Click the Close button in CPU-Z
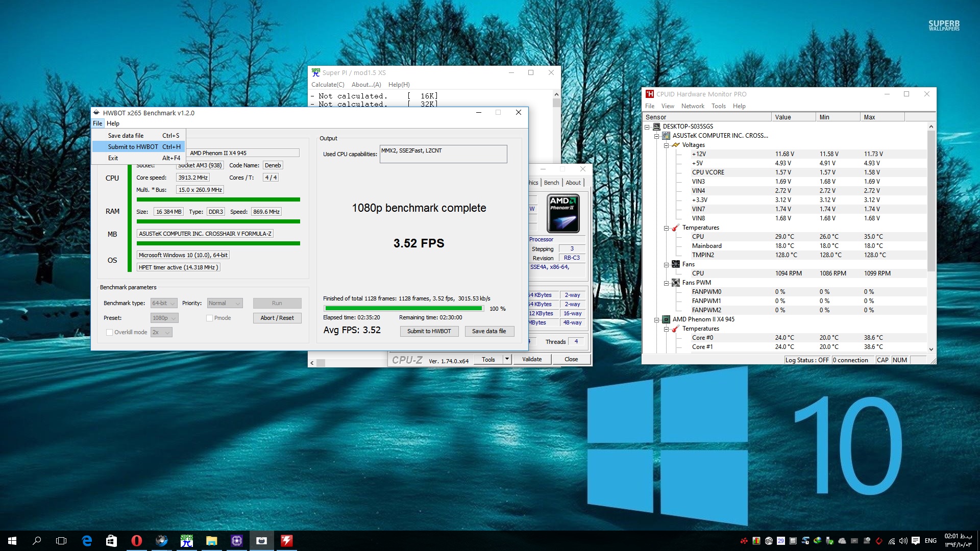Screen dimensions: 980x551 click(x=571, y=359)
